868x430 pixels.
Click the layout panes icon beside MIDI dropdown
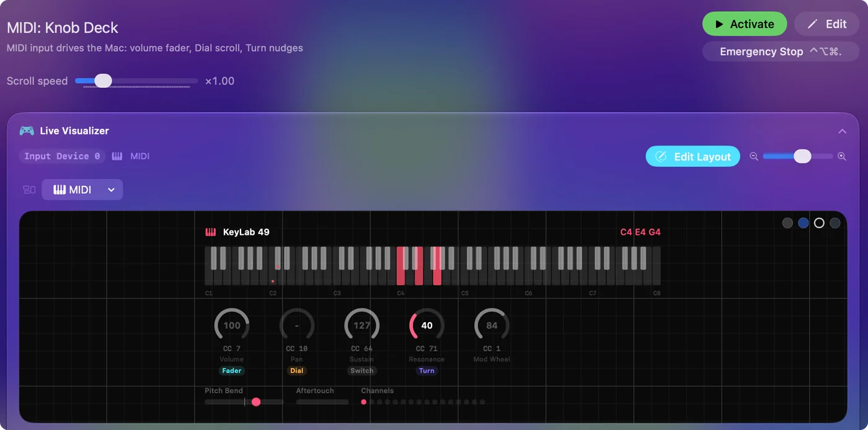(x=29, y=190)
